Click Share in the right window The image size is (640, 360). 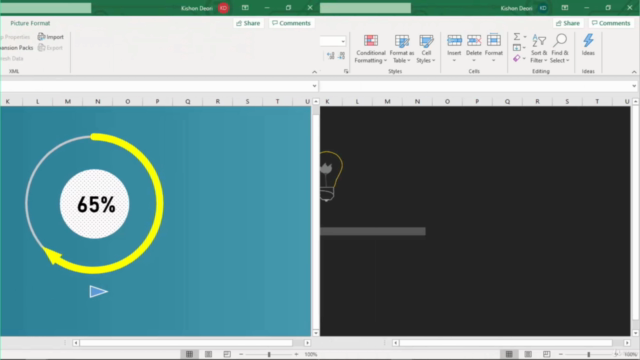(568, 23)
